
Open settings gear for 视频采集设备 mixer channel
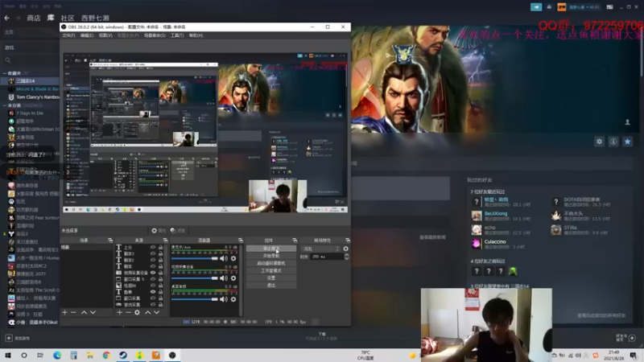point(233,278)
